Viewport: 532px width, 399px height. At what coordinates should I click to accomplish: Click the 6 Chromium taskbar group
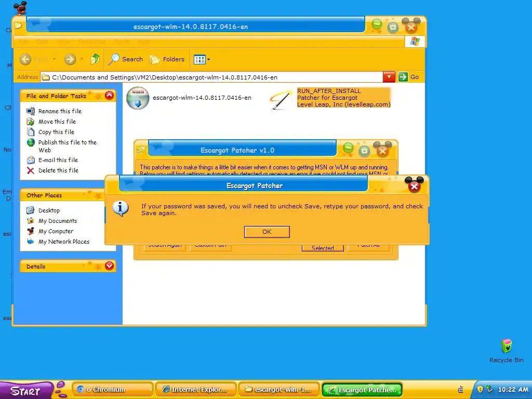coord(112,390)
